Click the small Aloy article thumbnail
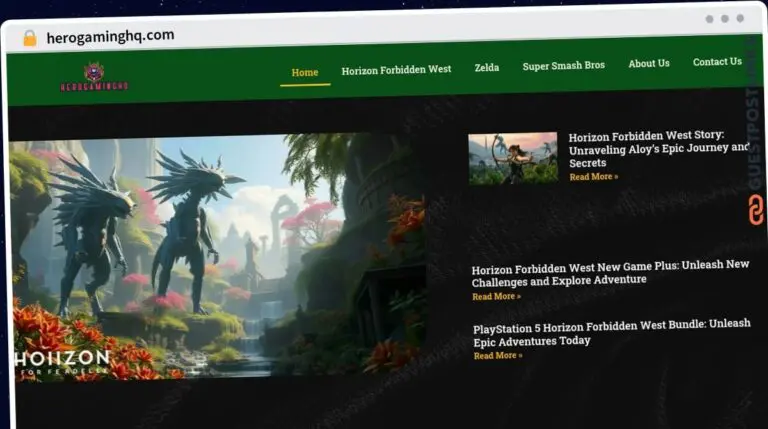This screenshot has height=429, width=768. (x=512, y=158)
